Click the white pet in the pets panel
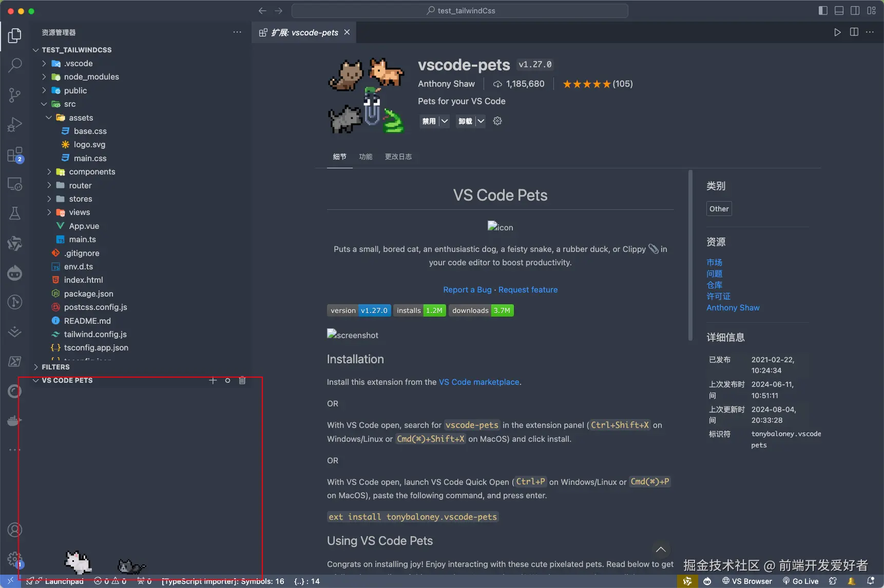This screenshot has height=588, width=884. click(x=78, y=562)
